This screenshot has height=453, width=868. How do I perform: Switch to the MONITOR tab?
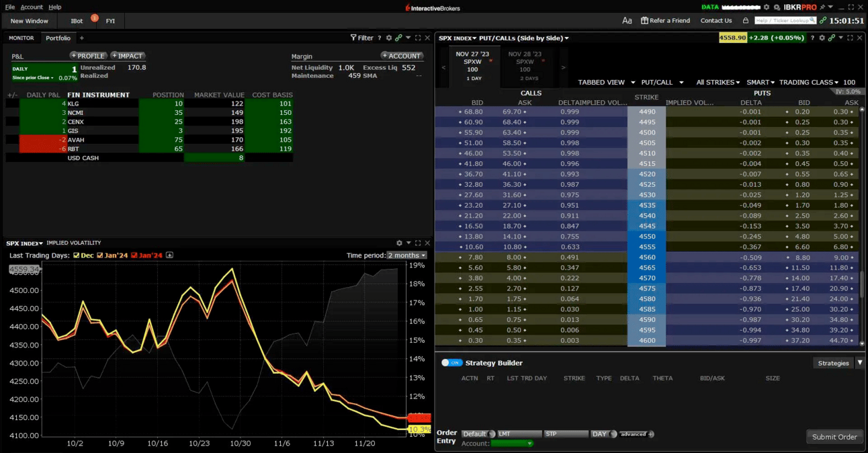click(x=21, y=38)
